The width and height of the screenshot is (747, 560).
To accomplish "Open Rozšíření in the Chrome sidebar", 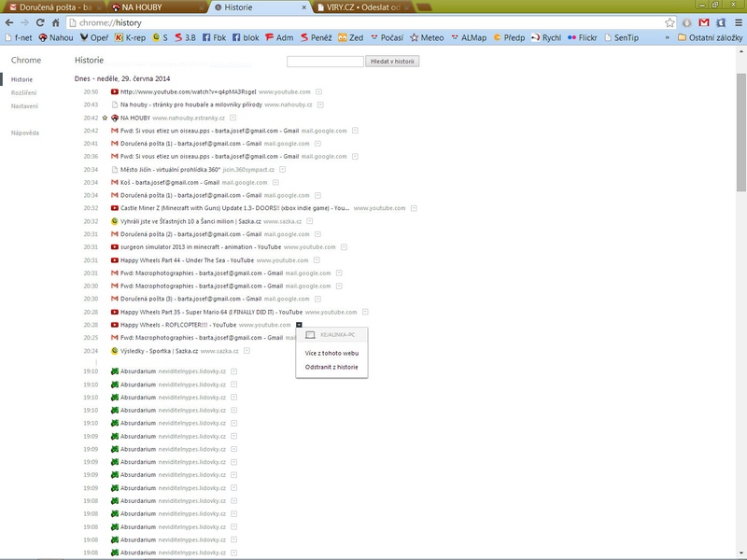I will point(24,92).
